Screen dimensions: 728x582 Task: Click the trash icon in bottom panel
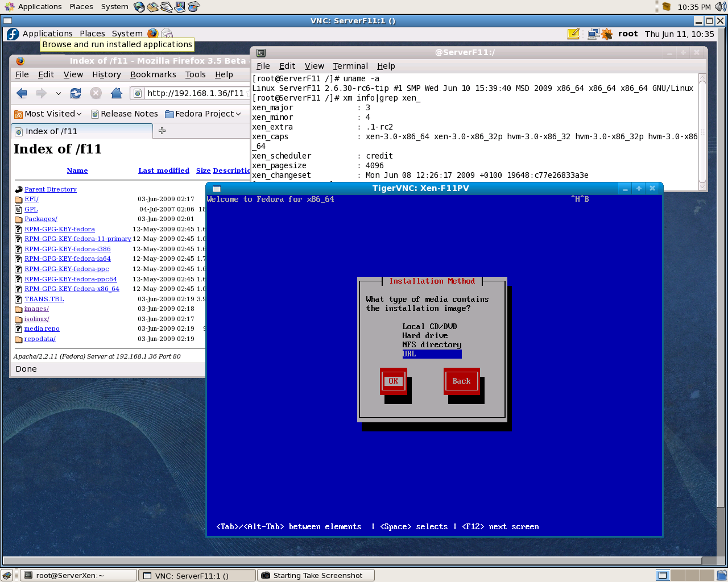coord(722,575)
